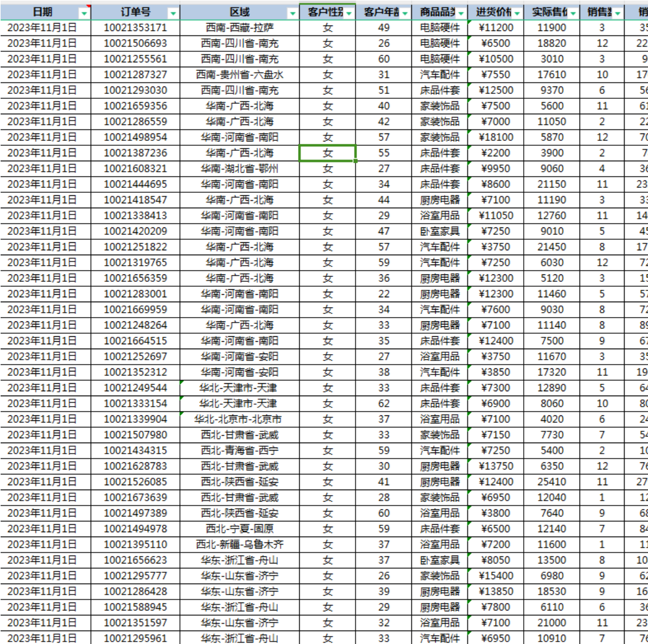
Task: Click the sale price cell 17320
Action: (x=552, y=372)
